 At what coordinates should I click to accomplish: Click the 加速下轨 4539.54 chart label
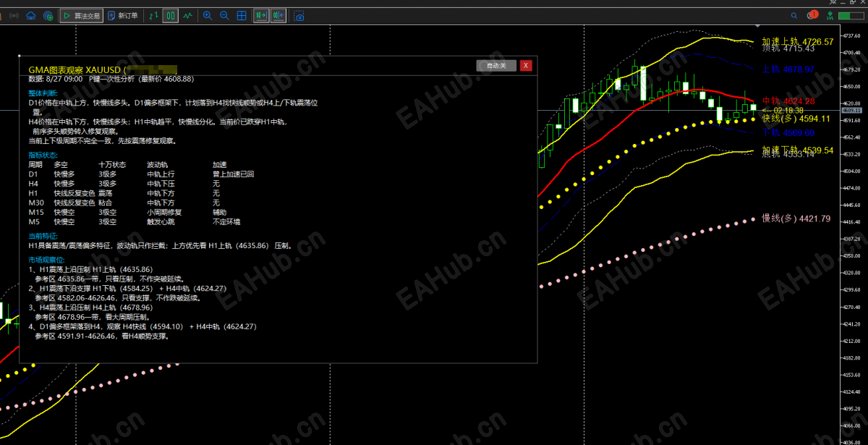coord(798,151)
